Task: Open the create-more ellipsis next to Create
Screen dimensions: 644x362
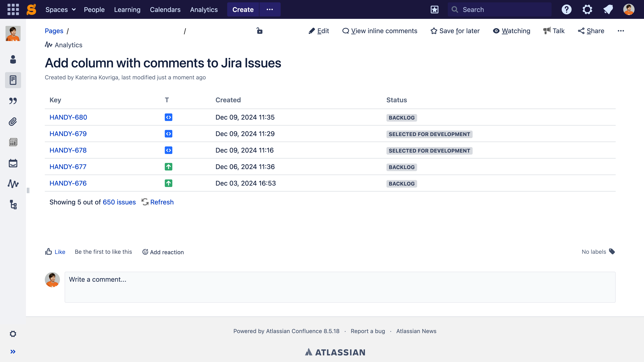Action: coord(270,9)
